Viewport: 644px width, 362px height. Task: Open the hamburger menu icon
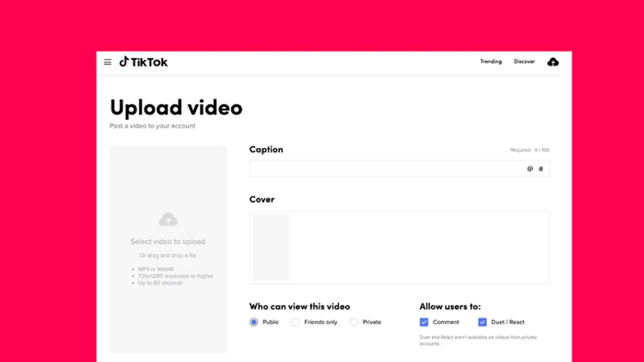point(107,62)
